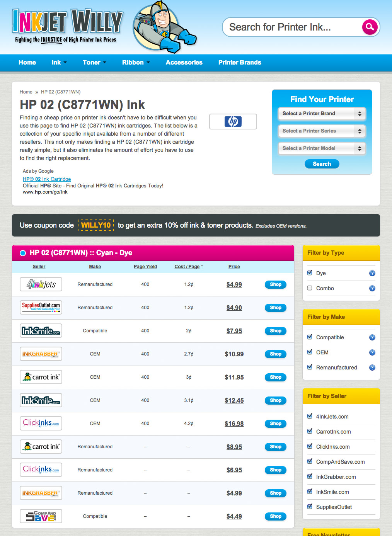Uncheck the InkSmile.com seller filter
Image resolution: width=392 pixels, height=536 pixels.
[310, 492]
